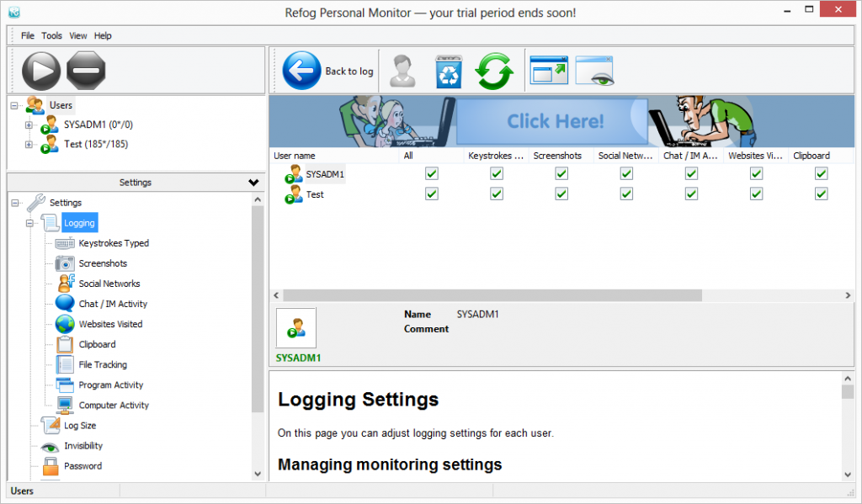Open the Help menu
862x504 pixels.
(x=103, y=36)
